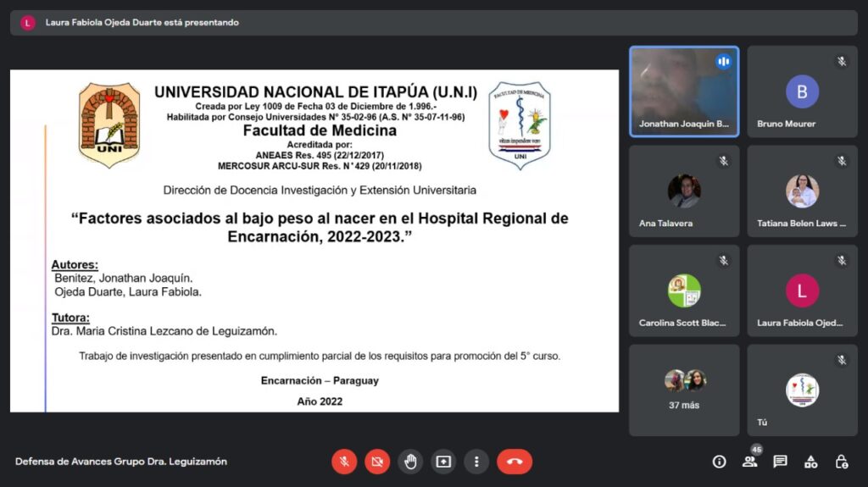868x487 pixels.
Task: Click the shared presentation slide
Action: [314, 241]
